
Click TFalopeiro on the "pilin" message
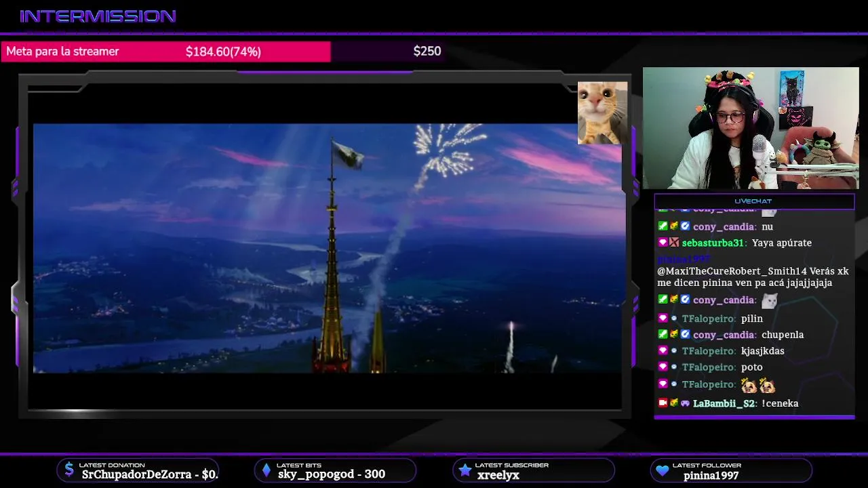[x=709, y=319]
